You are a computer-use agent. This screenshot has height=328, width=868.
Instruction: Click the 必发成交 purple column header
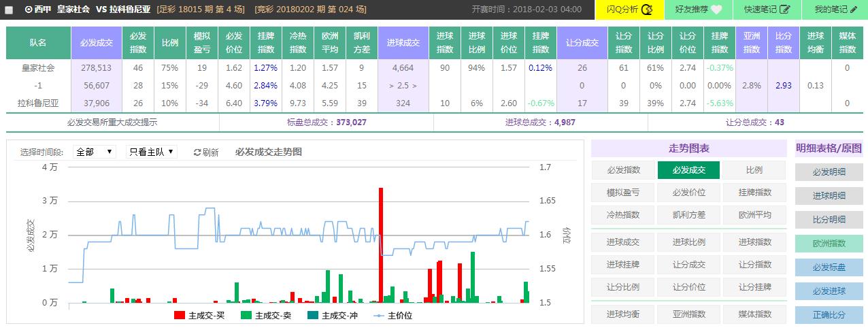pos(96,43)
